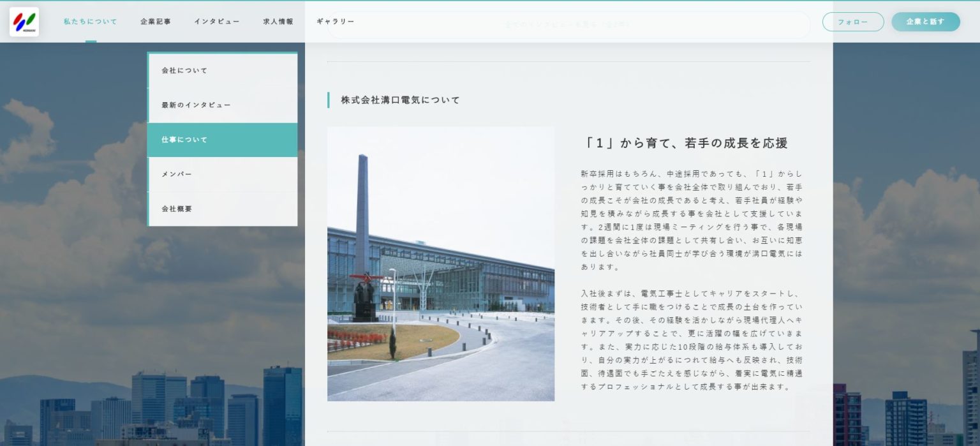Click the paragraph beginning 入社後まずは
This screenshot has height=446, width=980.
coord(692,340)
